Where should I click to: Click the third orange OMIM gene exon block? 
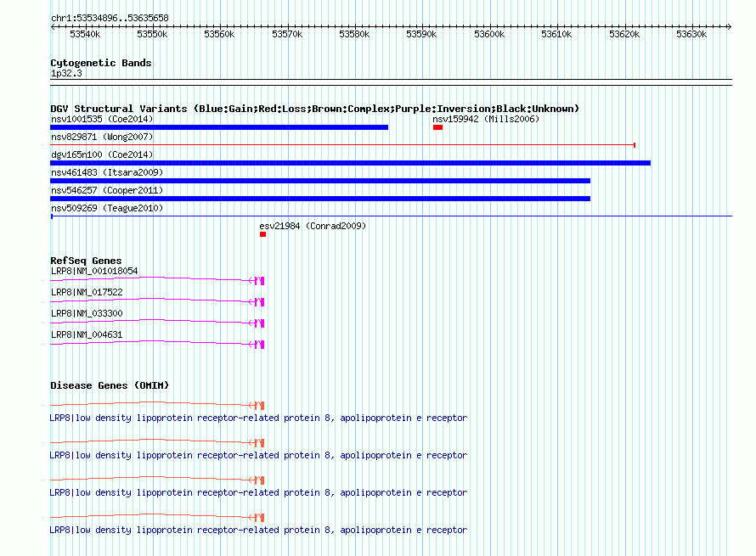pos(259,480)
